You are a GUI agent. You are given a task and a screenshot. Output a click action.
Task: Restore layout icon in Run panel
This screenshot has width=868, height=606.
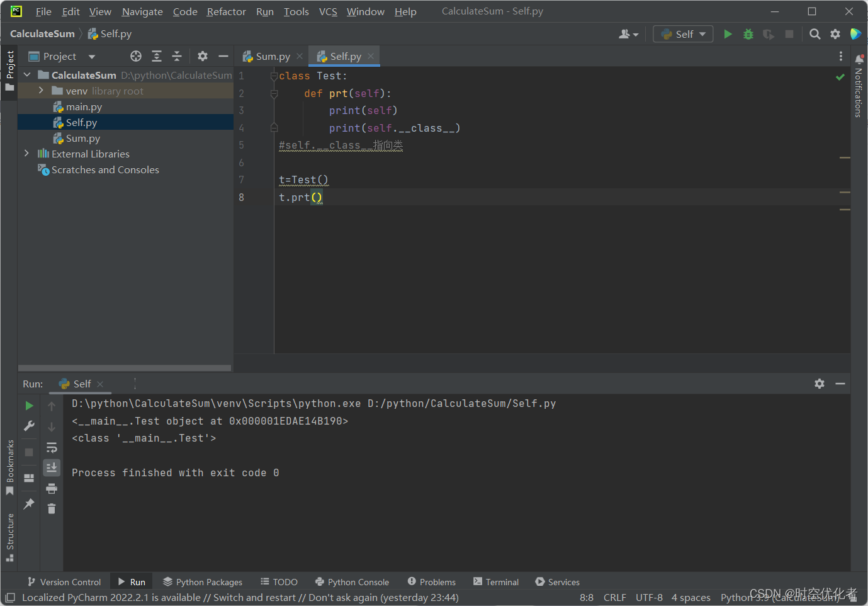tap(29, 478)
